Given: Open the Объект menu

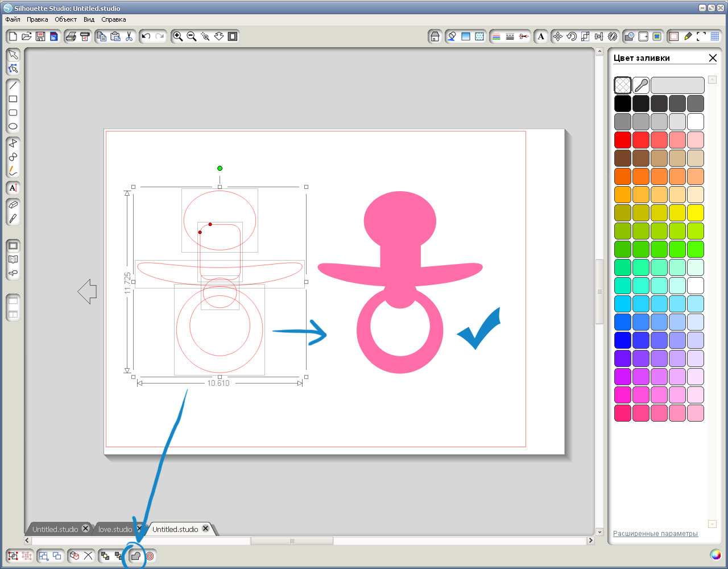Looking at the screenshot, I should 66,19.
